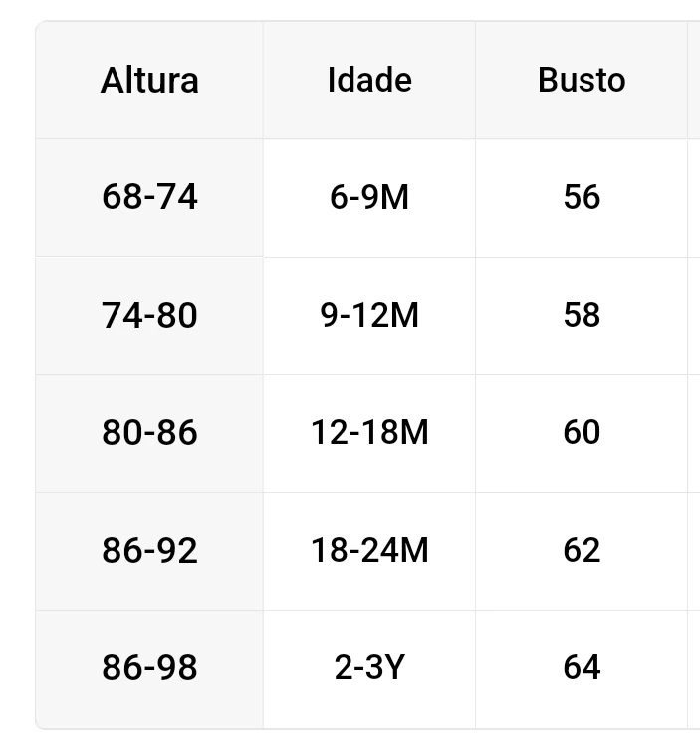Pick the bust value 60

[x=582, y=432]
